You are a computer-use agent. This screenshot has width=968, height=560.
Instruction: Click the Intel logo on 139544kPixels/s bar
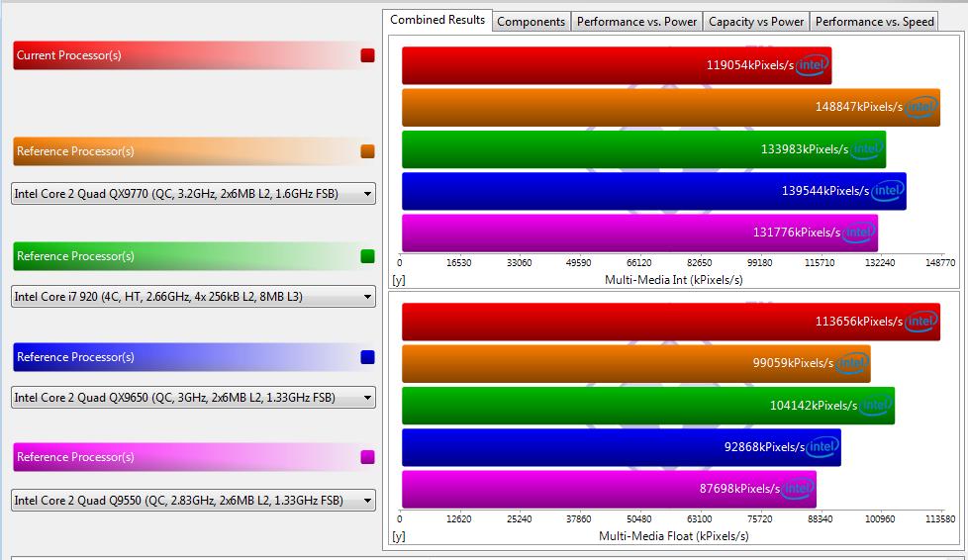coord(887,191)
